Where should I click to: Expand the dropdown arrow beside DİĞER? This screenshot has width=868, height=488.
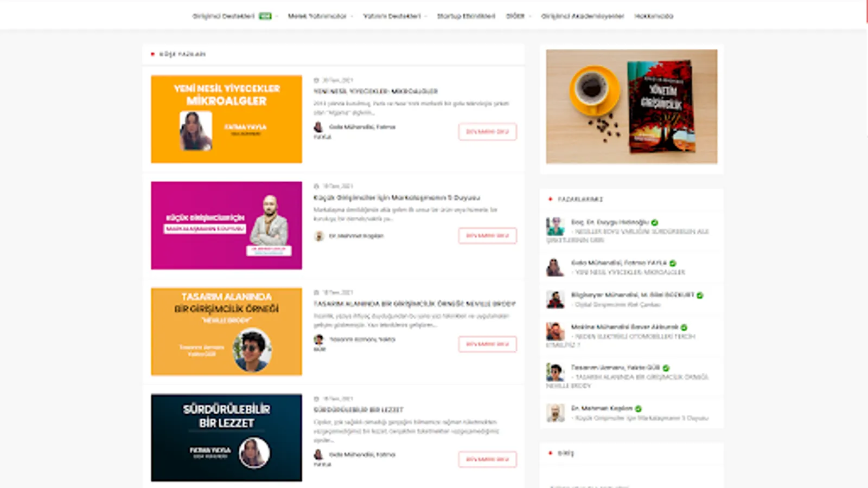click(530, 16)
